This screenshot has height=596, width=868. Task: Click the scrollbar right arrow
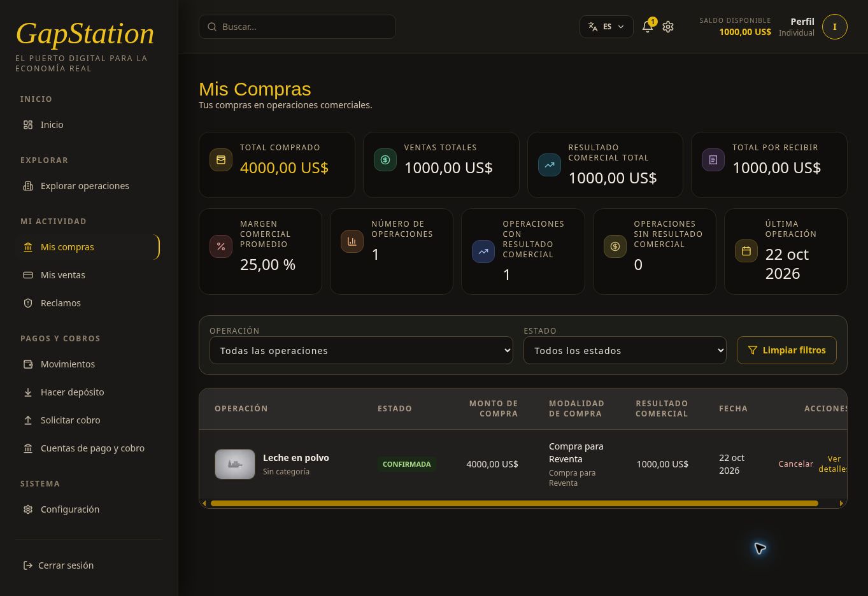(x=841, y=504)
